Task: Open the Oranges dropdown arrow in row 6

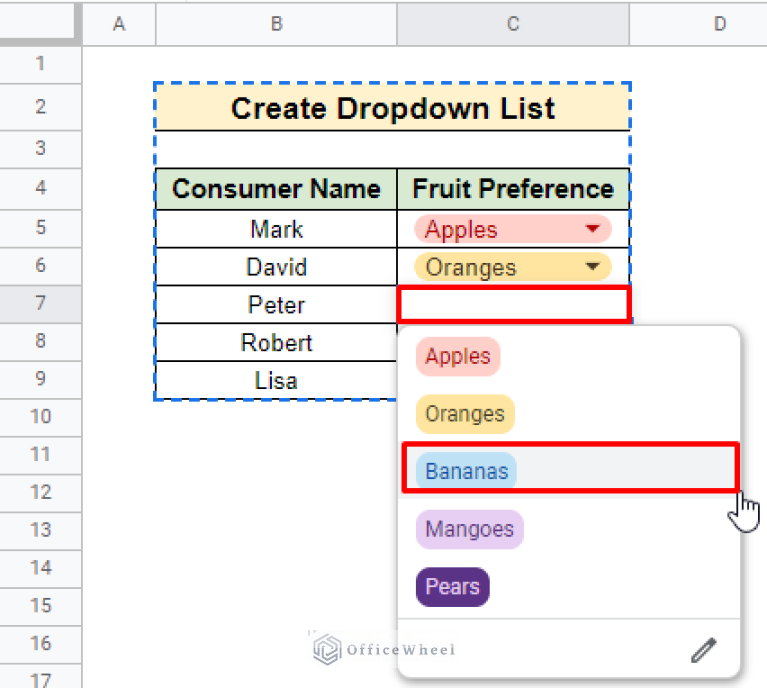Action: click(x=592, y=267)
